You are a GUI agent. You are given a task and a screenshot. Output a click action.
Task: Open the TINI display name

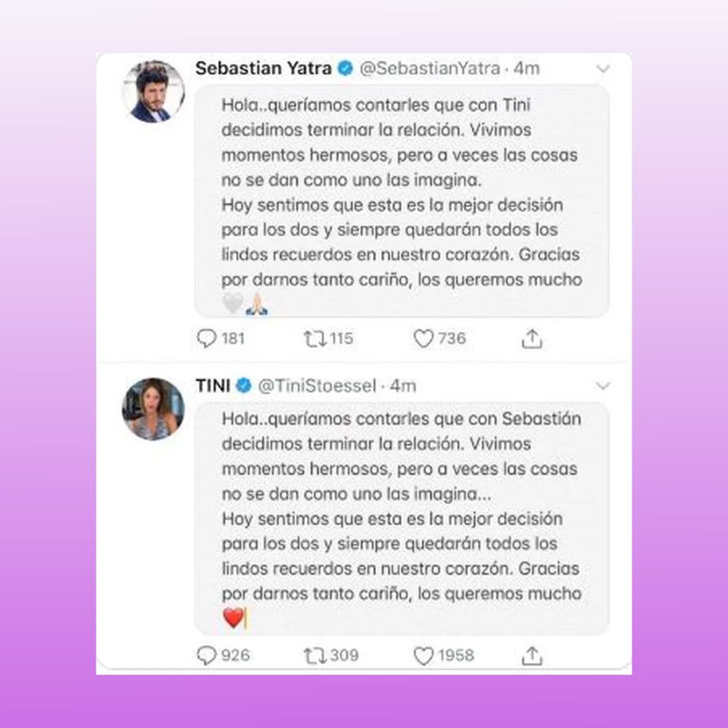click(212, 386)
